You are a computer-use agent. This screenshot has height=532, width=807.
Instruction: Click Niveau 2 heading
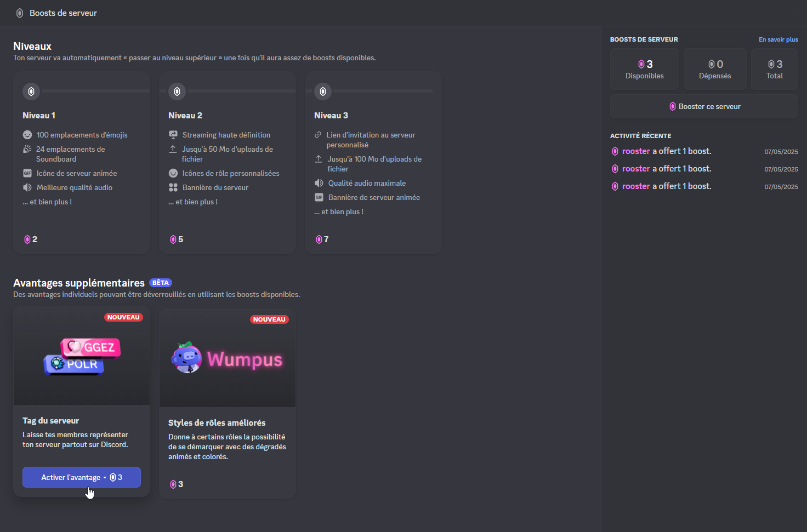185,116
